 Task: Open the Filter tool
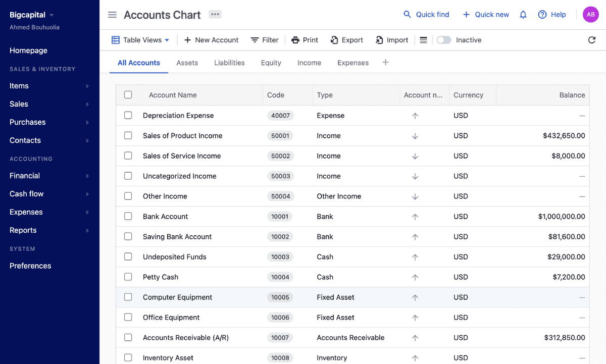[264, 40]
